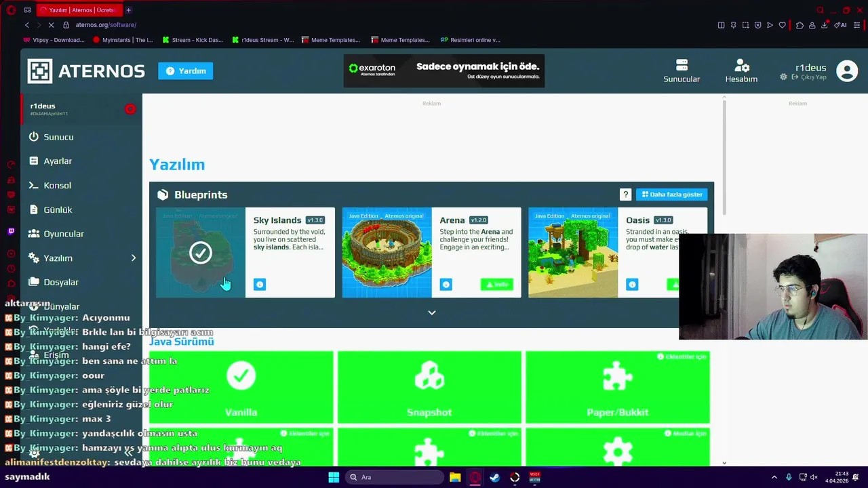Open new browser tab with plus
This screenshot has height=488, width=868.
pos(128,10)
